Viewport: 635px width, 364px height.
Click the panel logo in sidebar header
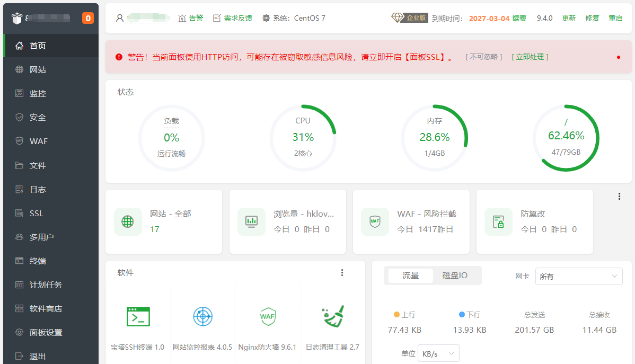pyautogui.click(x=16, y=18)
